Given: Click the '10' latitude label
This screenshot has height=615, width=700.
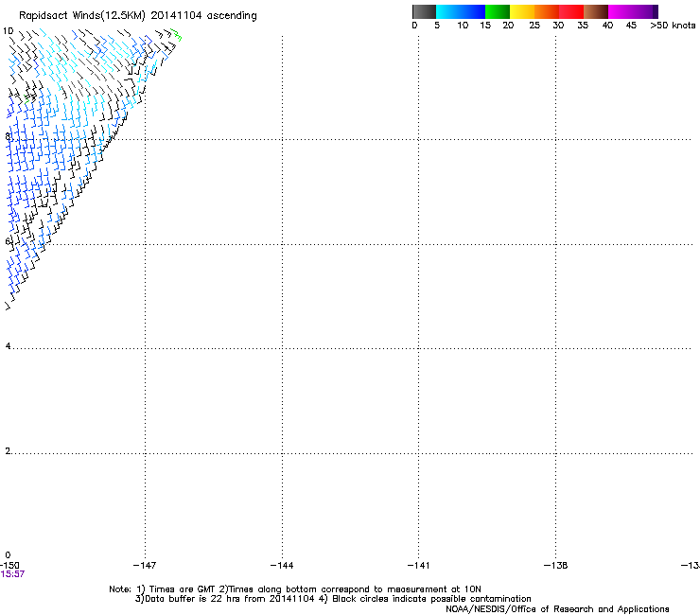Looking at the screenshot, I should (8, 31).
